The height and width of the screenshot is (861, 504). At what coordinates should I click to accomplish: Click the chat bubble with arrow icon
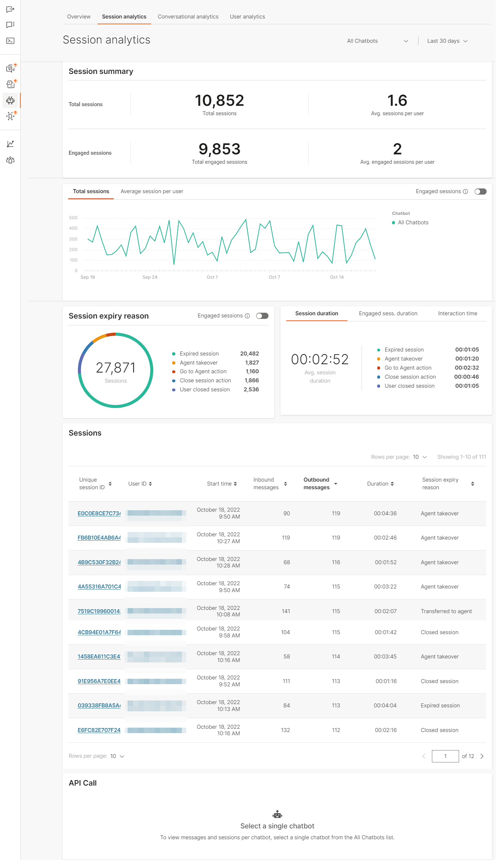click(10, 9)
